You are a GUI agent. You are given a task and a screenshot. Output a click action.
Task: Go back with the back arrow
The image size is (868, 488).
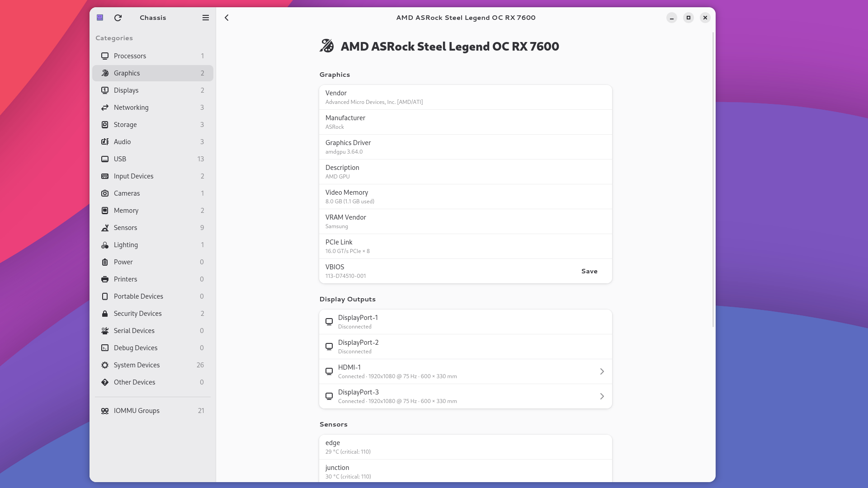pyautogui.click(x=227, y=18)
